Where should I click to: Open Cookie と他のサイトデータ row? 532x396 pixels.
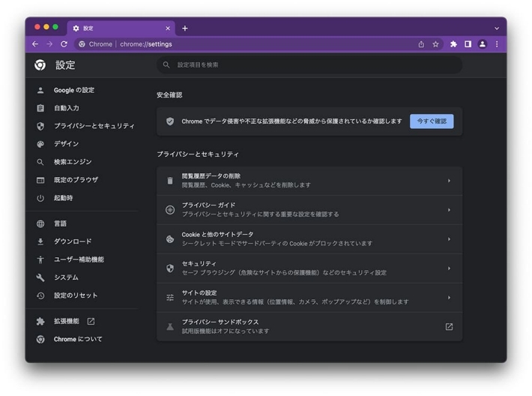(309, 239)
